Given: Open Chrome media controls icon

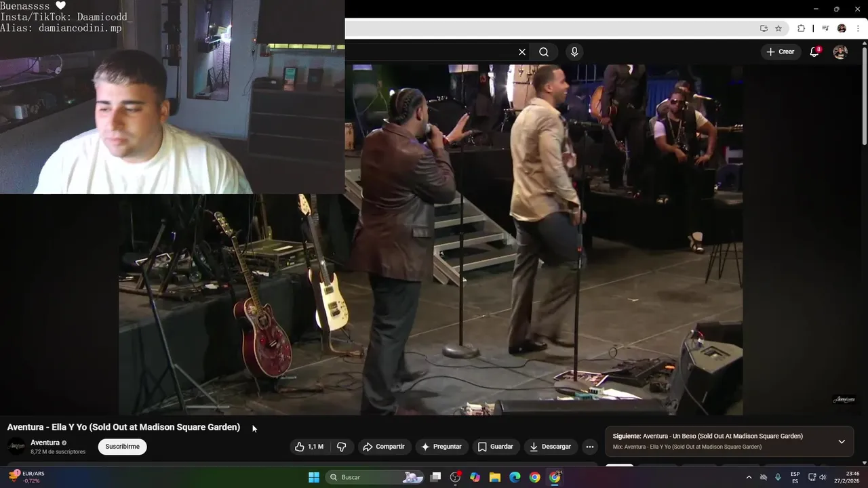Looking at the screenshot, I should [825, 28].
